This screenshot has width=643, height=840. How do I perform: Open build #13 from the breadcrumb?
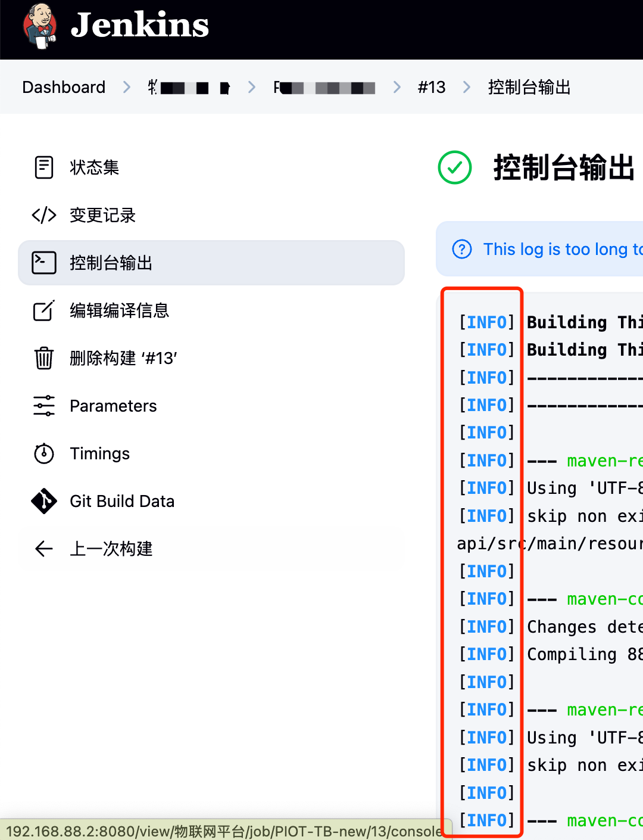pos(432,87)
